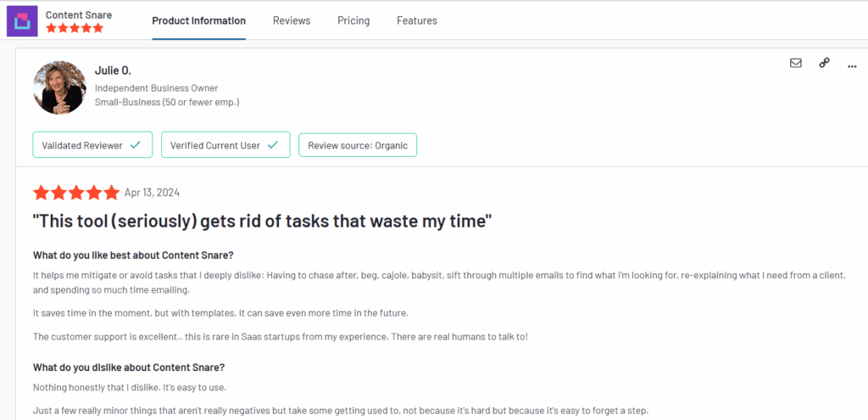The image size is (868, 420).
Task: Open the Product Information tab
Action: tap(198, 20)
